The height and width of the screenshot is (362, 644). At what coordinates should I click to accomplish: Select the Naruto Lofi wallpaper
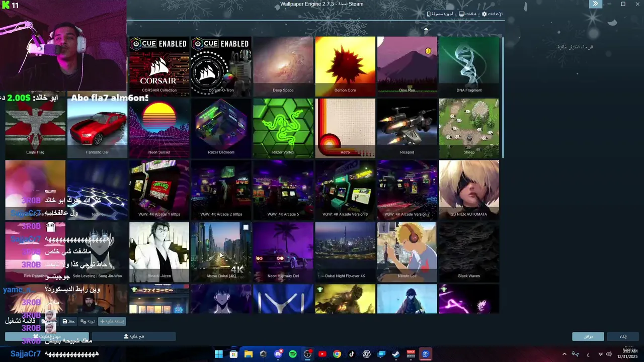pos(407,252)
